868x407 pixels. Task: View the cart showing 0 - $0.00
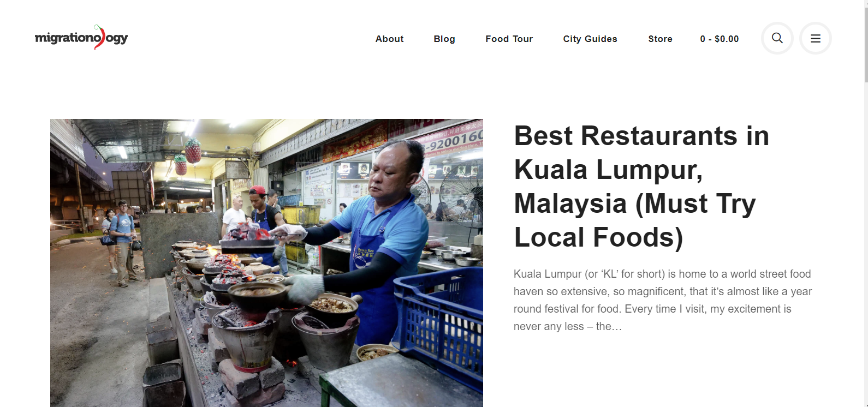[719, 39]
